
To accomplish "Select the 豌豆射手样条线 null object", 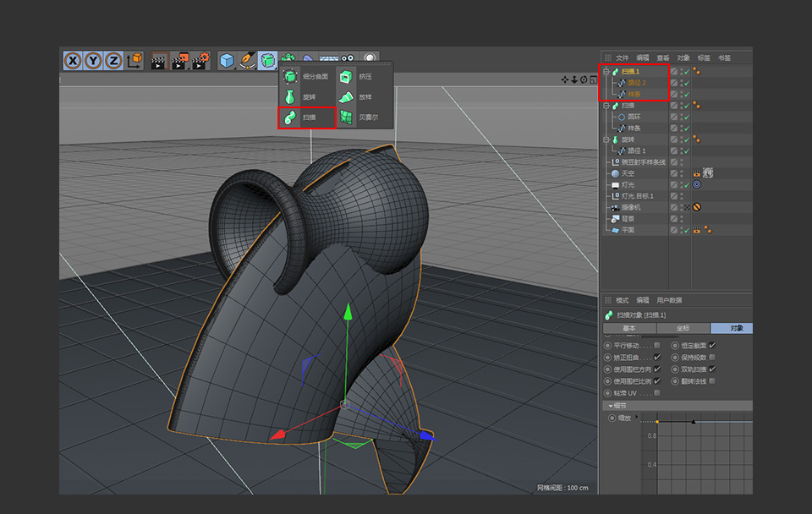I will [x=643, y=162].
